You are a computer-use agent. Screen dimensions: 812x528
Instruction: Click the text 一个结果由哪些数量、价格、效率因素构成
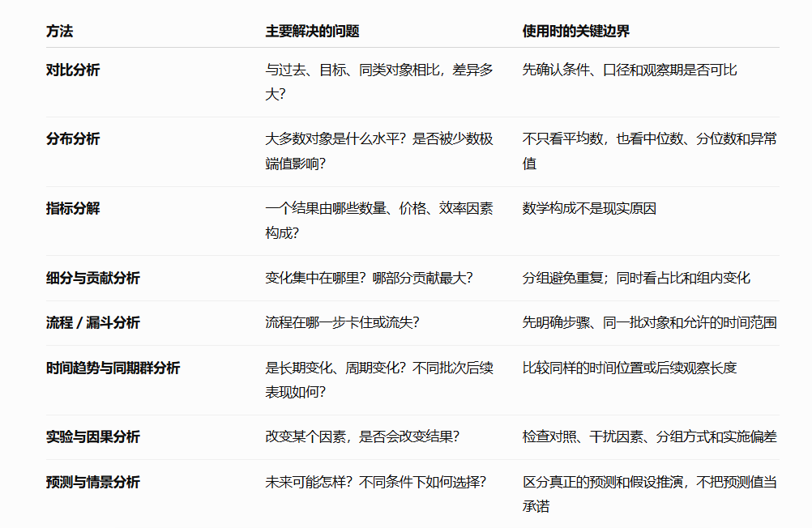379,220
